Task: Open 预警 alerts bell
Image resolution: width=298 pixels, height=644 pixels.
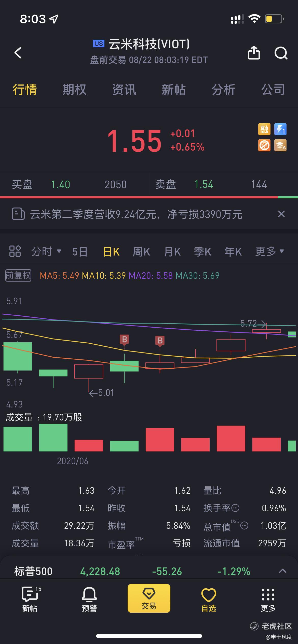Action: pos(89,599)
